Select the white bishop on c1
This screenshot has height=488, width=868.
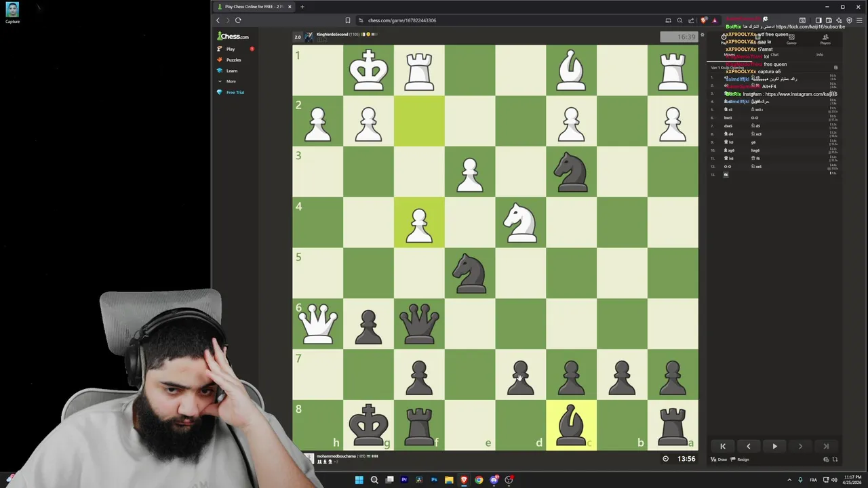(571, 70)
